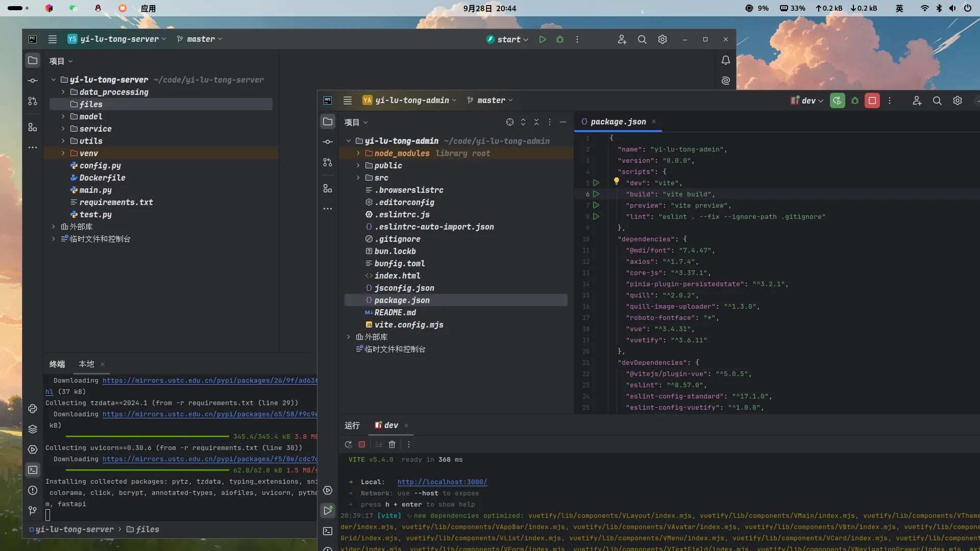
Task: Toggle the project tool window in WebStorm
Action: [x=328, y=121]
